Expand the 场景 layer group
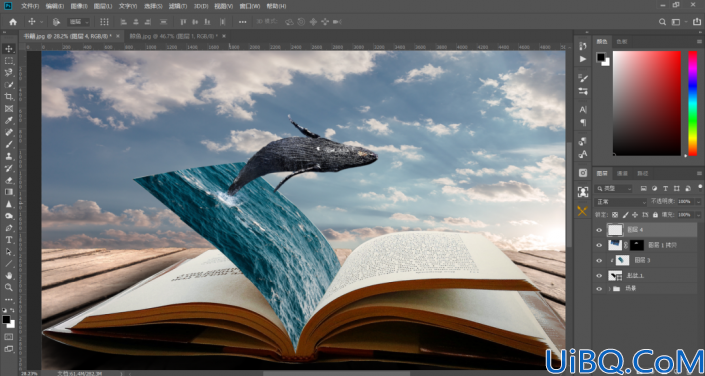Image resolution: width=705 pixels, height=376 pixels. (610, 289)
